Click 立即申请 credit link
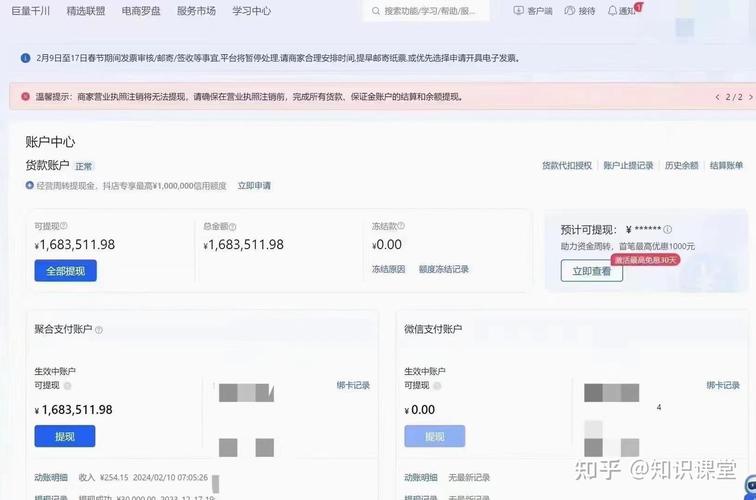The height and width of the screenshot is (500, 756). (254, 186)
